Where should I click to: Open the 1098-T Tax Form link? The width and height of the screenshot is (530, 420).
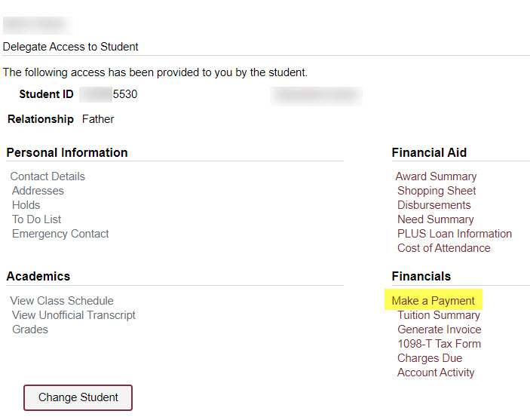(439, 344)
